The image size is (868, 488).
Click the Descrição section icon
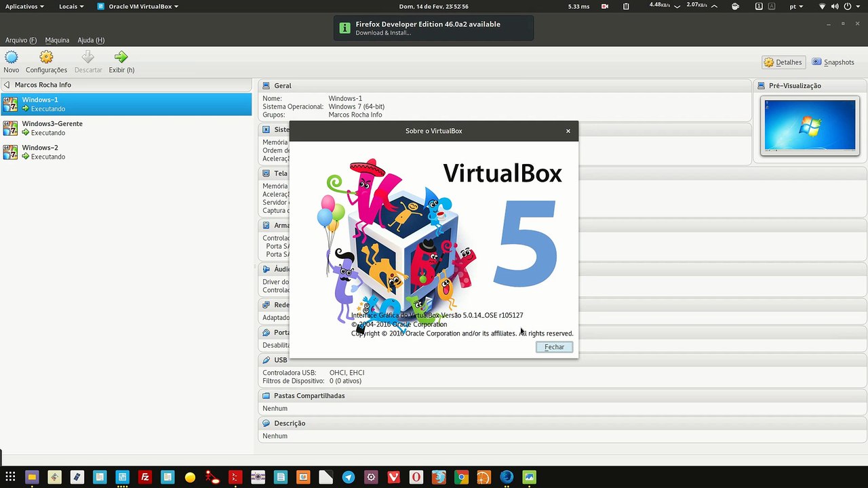coord(267,423)
